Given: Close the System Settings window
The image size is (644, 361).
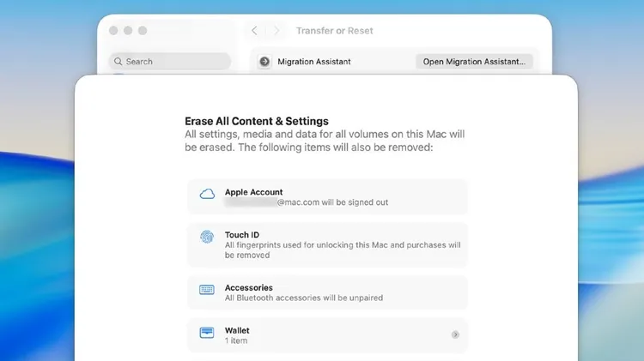Looking at the screenshot, I should coord(113,31).
